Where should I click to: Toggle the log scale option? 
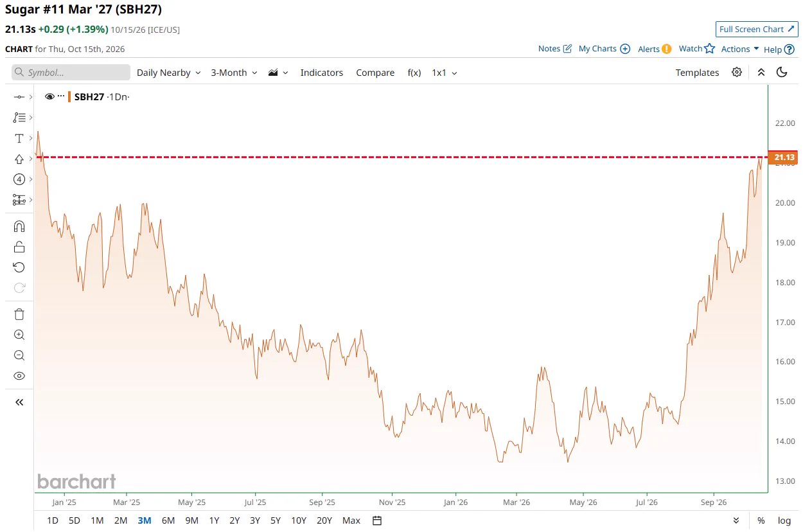tap(784, 520)
